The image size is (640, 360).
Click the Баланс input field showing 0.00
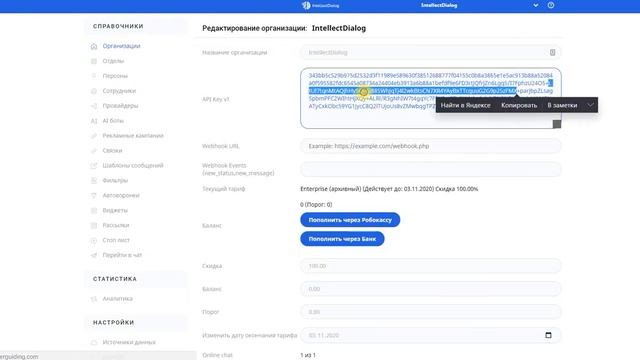pos(431,289)
